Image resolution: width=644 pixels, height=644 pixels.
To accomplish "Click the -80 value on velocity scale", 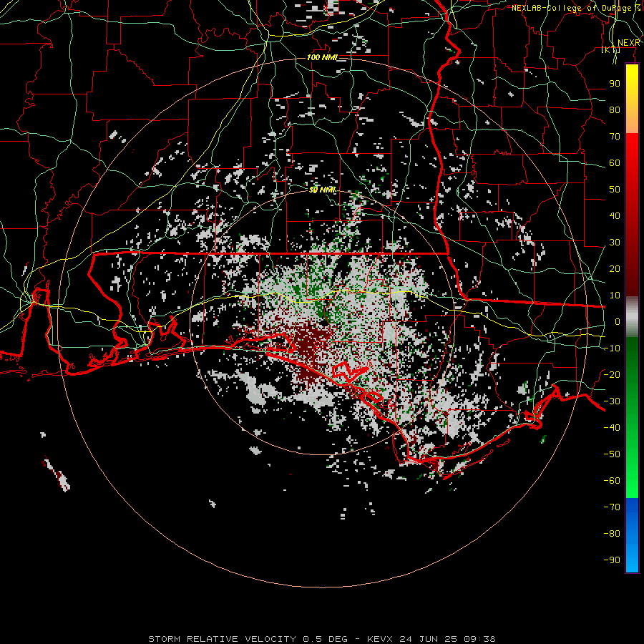I will point(612,534).
